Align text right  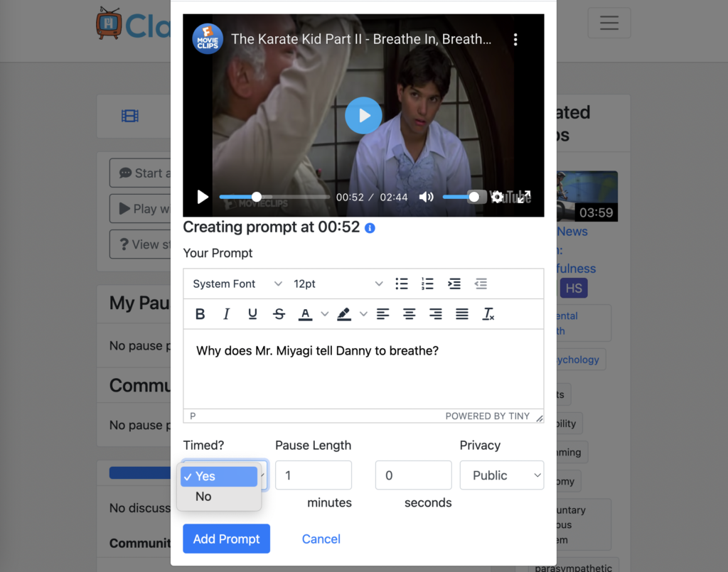(x=436, y=314)
